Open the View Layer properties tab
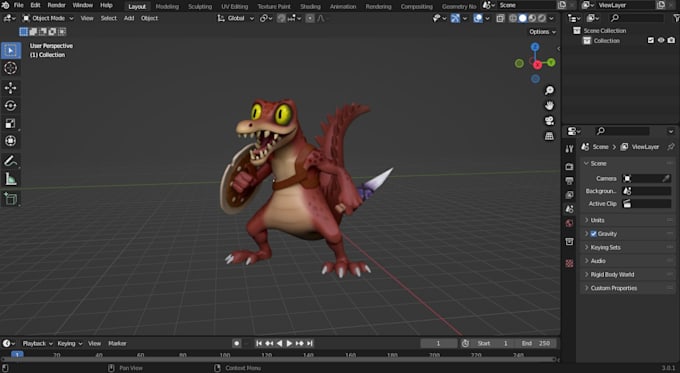The image size is (680, 373). [x=569, y=195]
